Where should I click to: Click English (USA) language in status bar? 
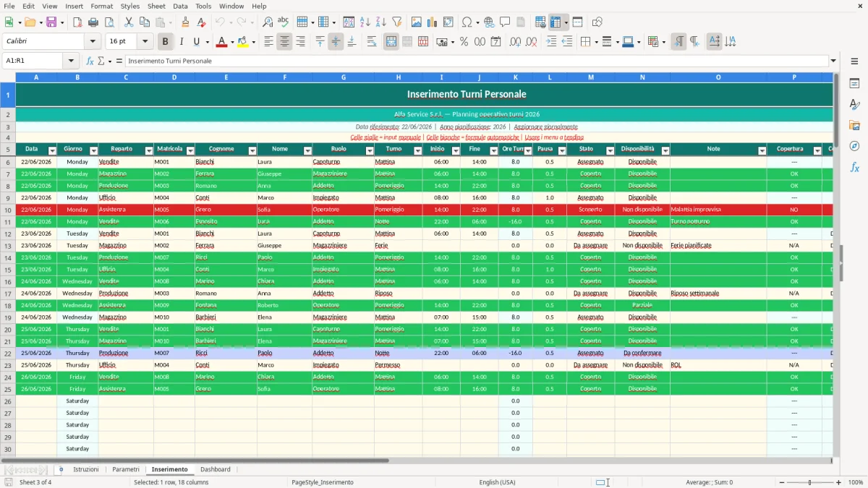coord(498,482)
